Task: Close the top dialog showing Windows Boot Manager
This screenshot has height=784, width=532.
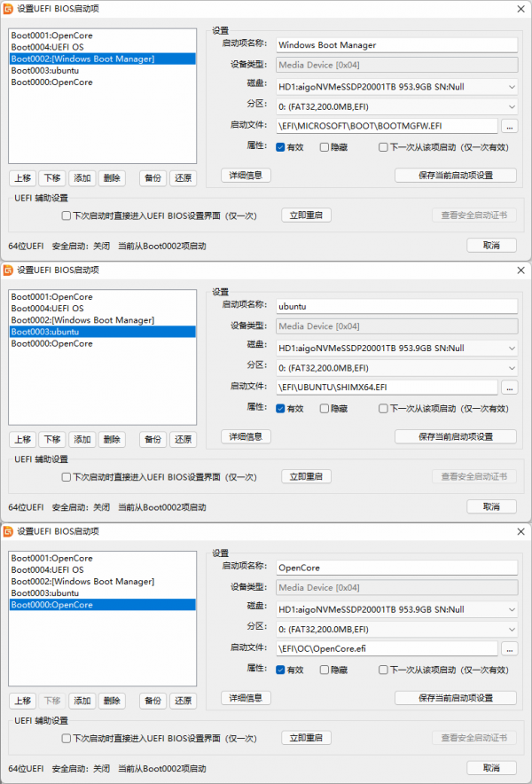Action: [x=520, y=9]
